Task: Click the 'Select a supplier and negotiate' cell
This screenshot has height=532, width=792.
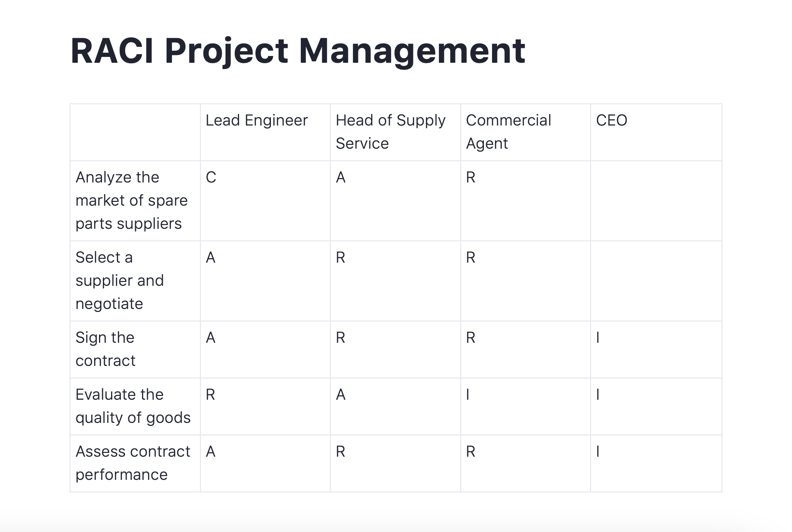Action: (120, 280)
